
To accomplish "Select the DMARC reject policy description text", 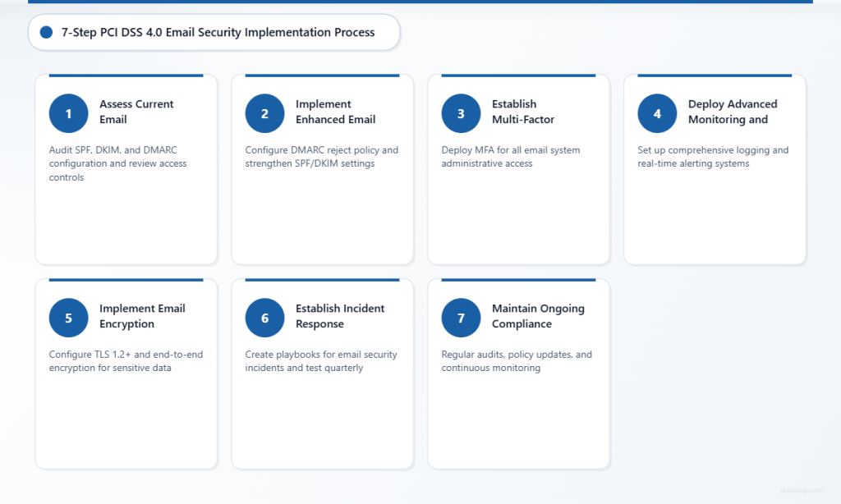I will pyautogui.click(x=321, y=157).
